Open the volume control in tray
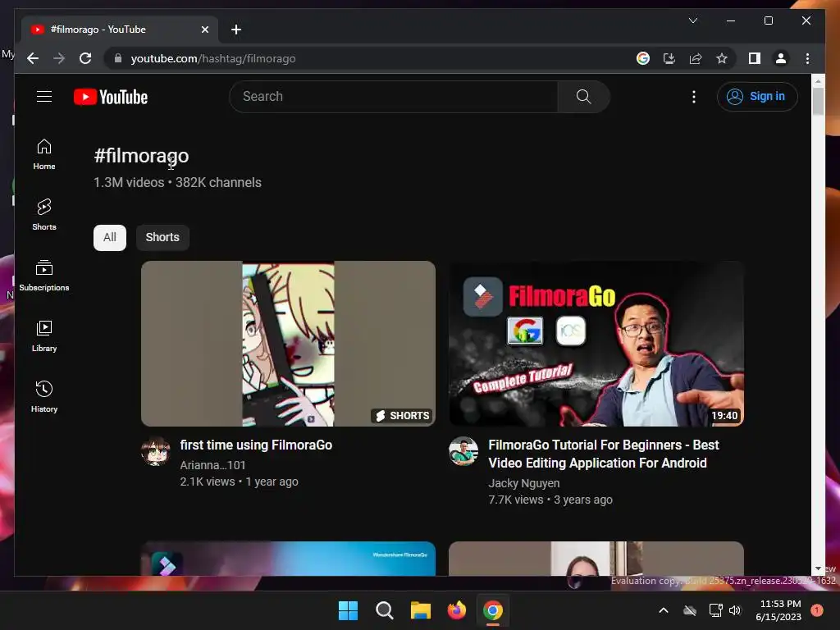 735,610
